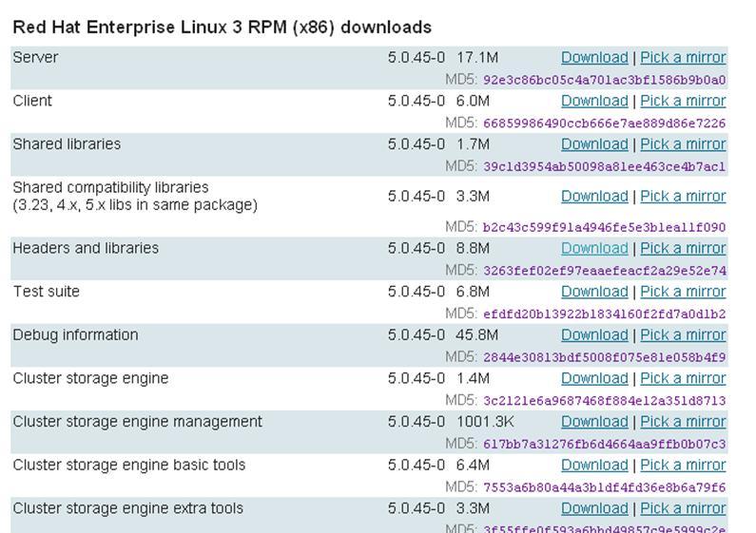
Task: Download Headers and libraries package
Action: coord(594,249)
